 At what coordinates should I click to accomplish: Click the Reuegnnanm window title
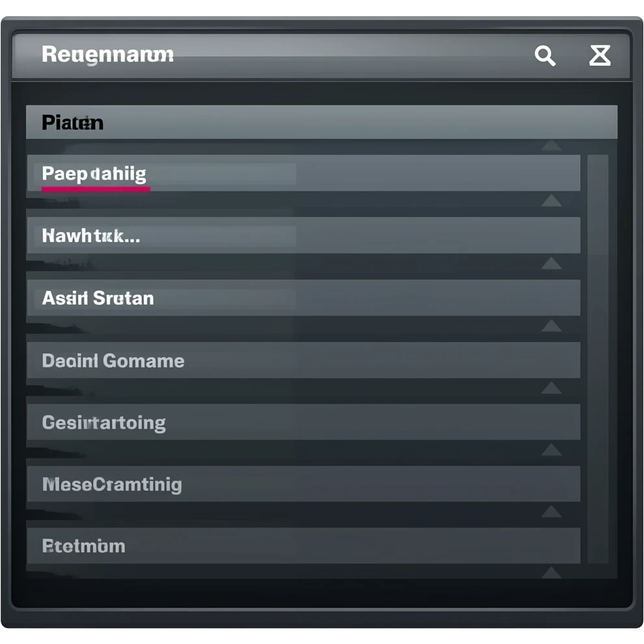[x=107, y=55]
